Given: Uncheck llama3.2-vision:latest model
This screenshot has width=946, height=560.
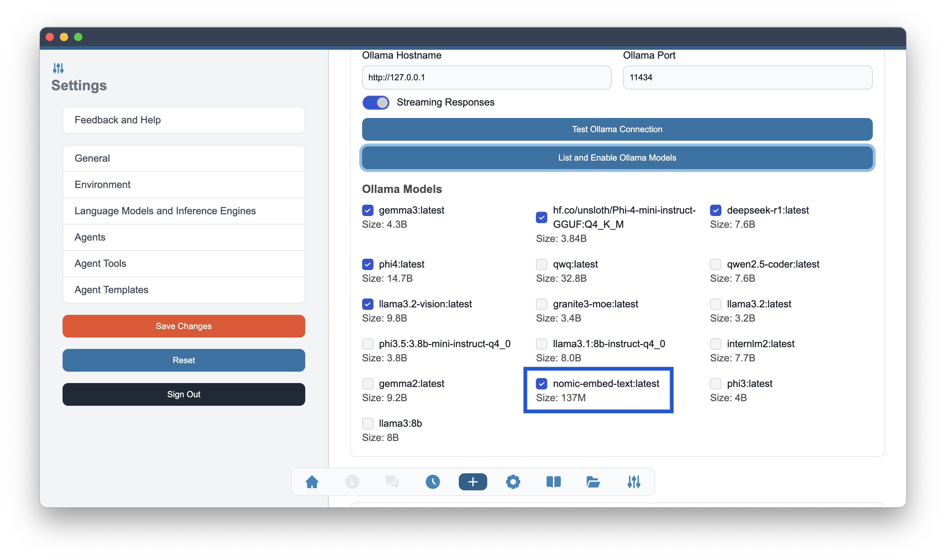Looking at the screenshot, I should tap(367, 304).
